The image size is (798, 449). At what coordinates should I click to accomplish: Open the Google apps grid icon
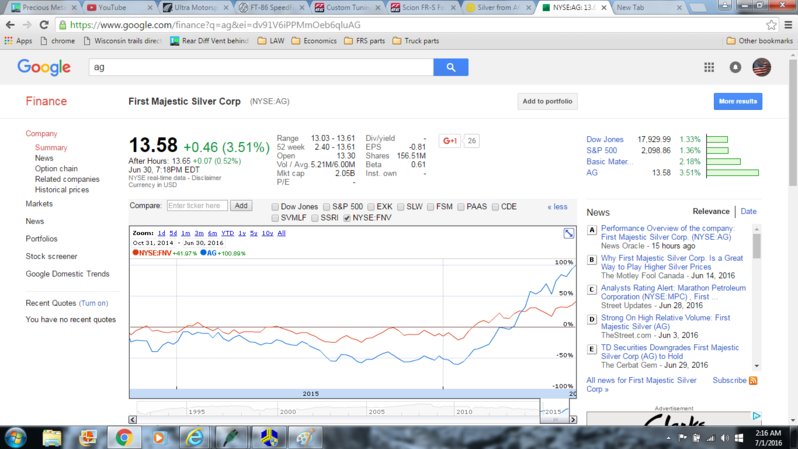[x=709, y=67]
